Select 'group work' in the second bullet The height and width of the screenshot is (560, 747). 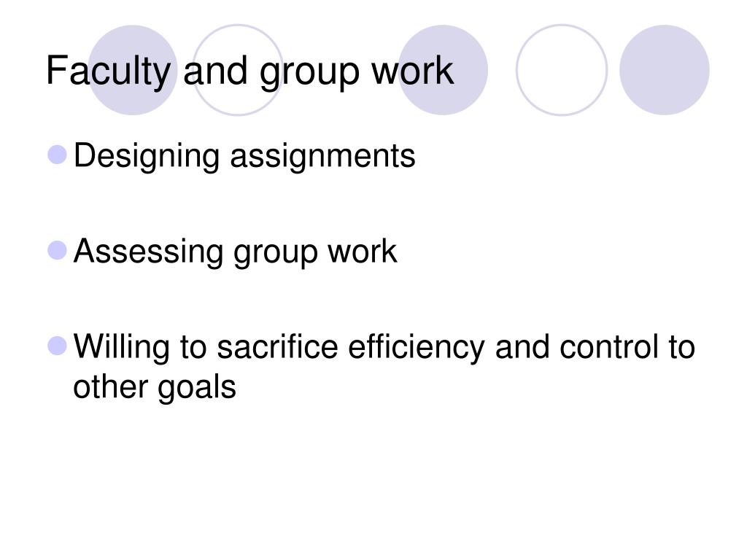(315, 252)
